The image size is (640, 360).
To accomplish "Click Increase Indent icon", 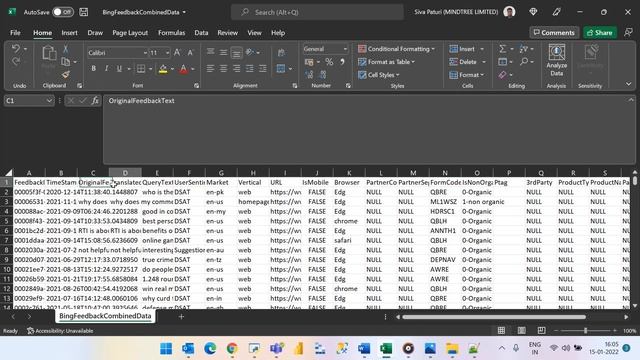I will [x=262, y=69].
